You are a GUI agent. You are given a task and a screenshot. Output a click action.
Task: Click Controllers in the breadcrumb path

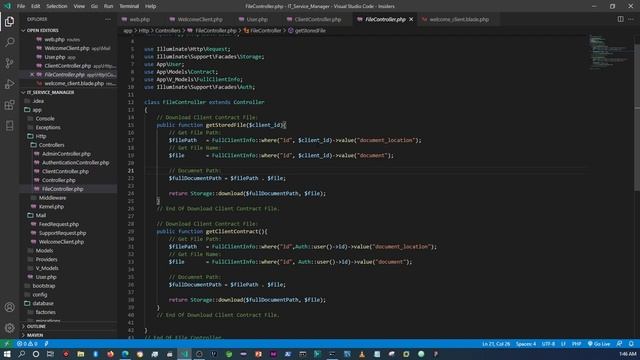(x=168, y=30)
